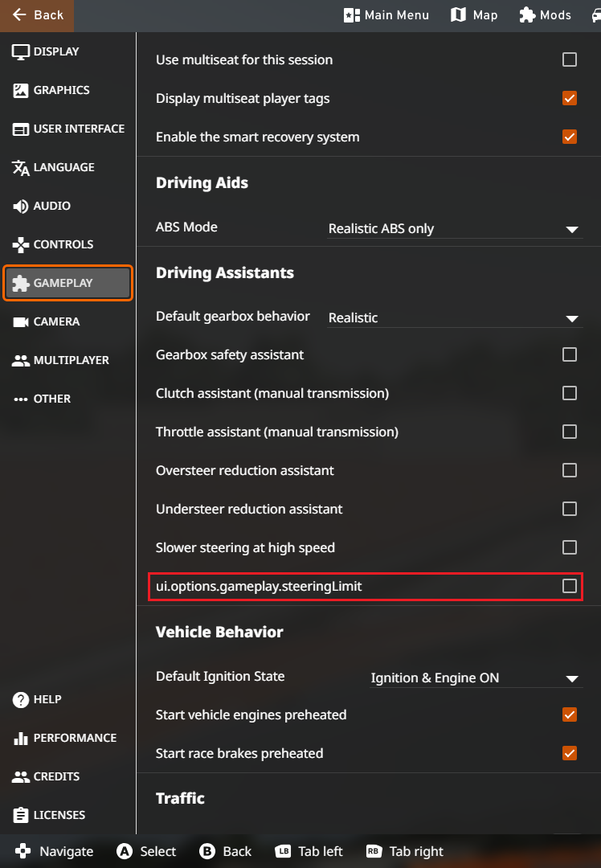Toggle the ui.options.gameplay.steeringLimit checkbox
Viewport: 601px width, 868px height.
point(570,586)
